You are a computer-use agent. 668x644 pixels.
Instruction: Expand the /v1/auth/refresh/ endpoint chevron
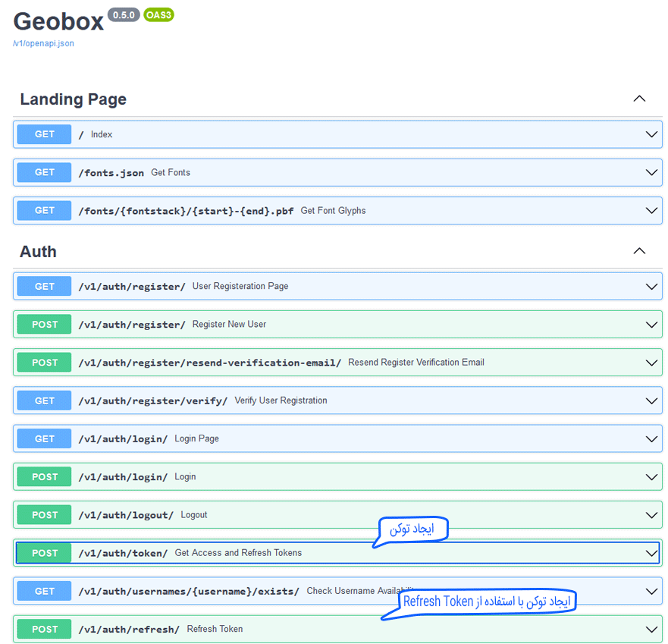pos(651,629)
